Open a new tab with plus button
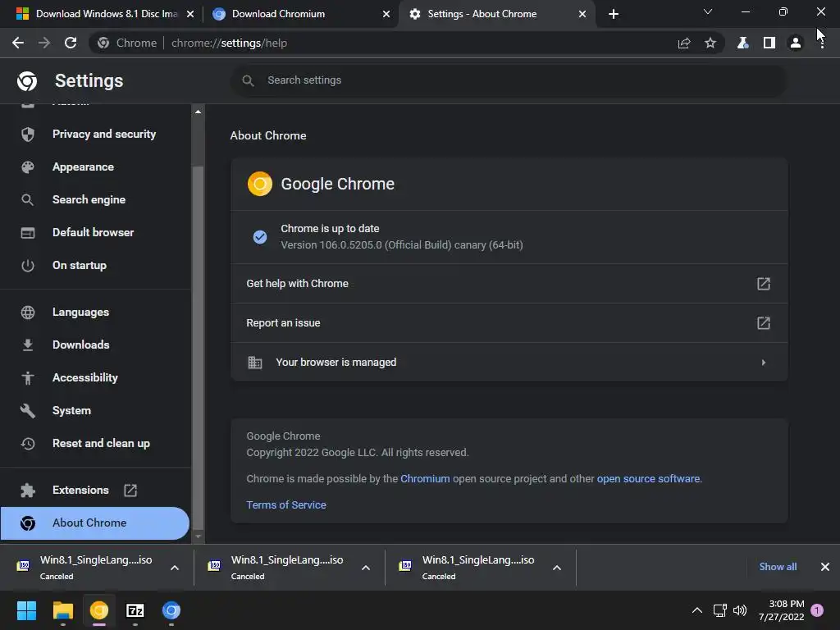Image resolution: width=840 pixels, height=630 pixels. tap(614, 14)
